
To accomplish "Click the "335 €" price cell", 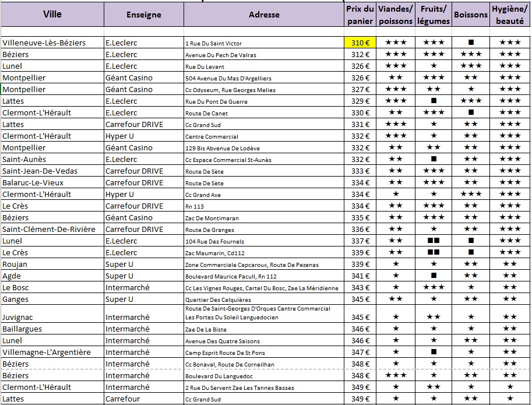I will [360, 217].
